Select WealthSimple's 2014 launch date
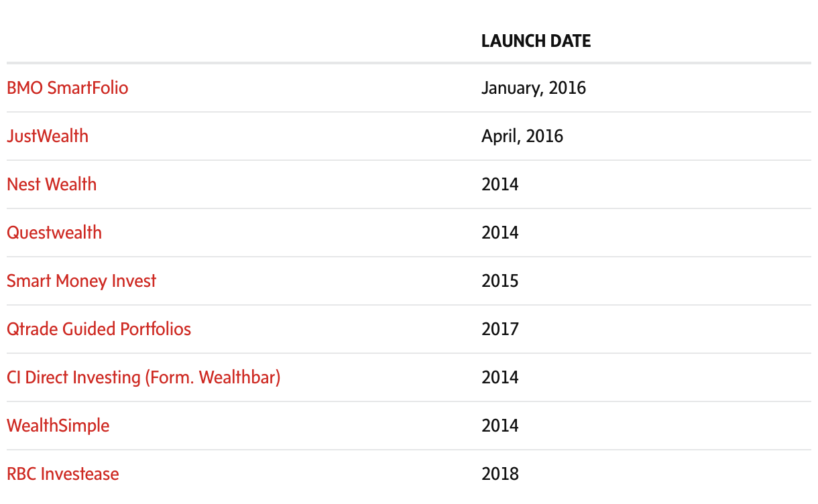 point(500,426)
